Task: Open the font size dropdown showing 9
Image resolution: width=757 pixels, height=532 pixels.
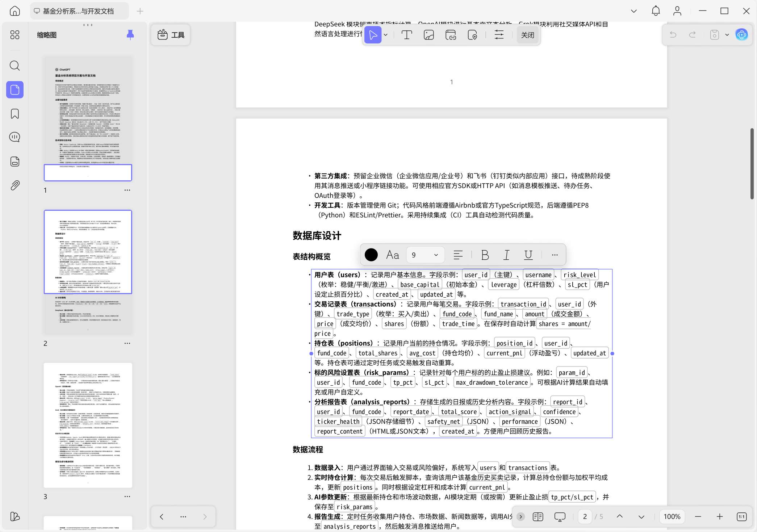Action: coord(425,255)
